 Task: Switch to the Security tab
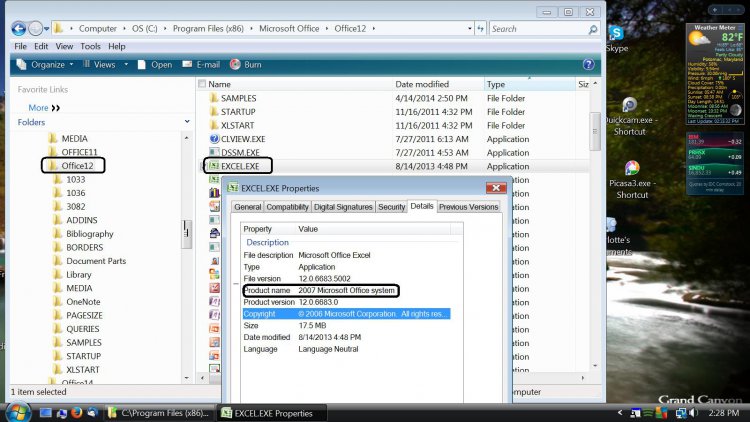coord(391,207)
